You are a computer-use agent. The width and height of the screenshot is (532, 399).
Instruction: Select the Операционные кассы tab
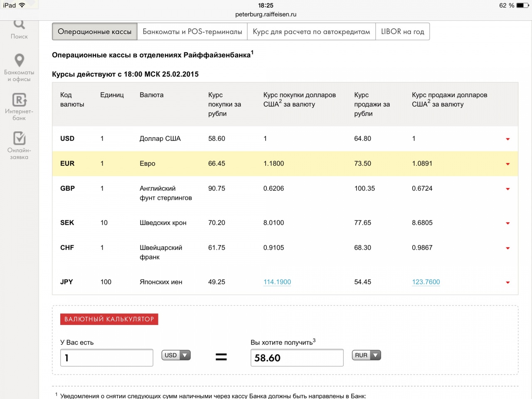pos(95,32)
